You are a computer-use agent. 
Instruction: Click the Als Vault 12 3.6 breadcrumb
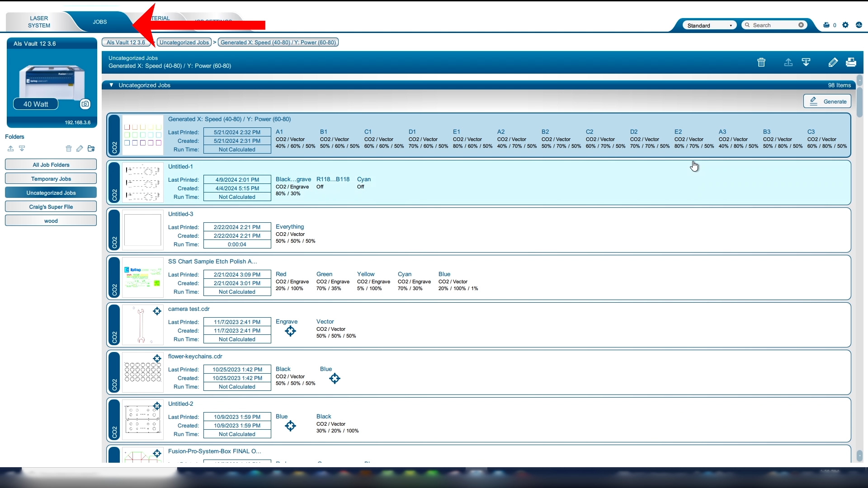[126, 42]
